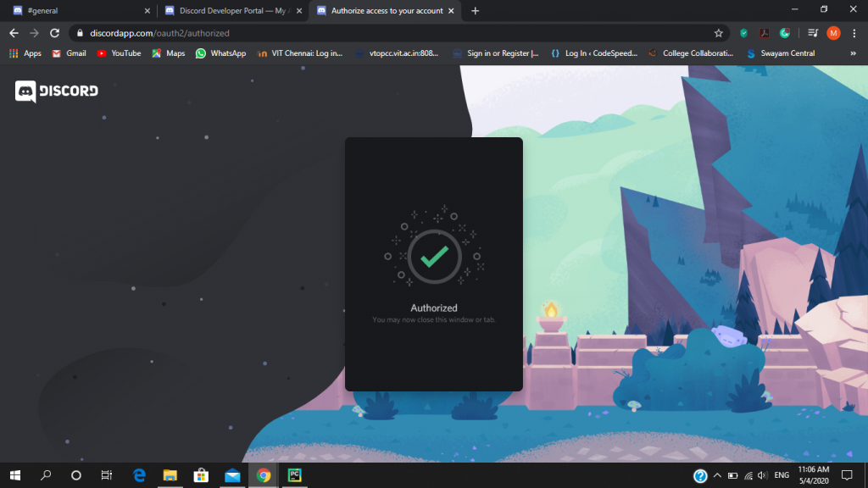868x488 pixels.
Task: Open the media control icon in the toolbar
Action: pyautogui.click(x=812, y=33)
